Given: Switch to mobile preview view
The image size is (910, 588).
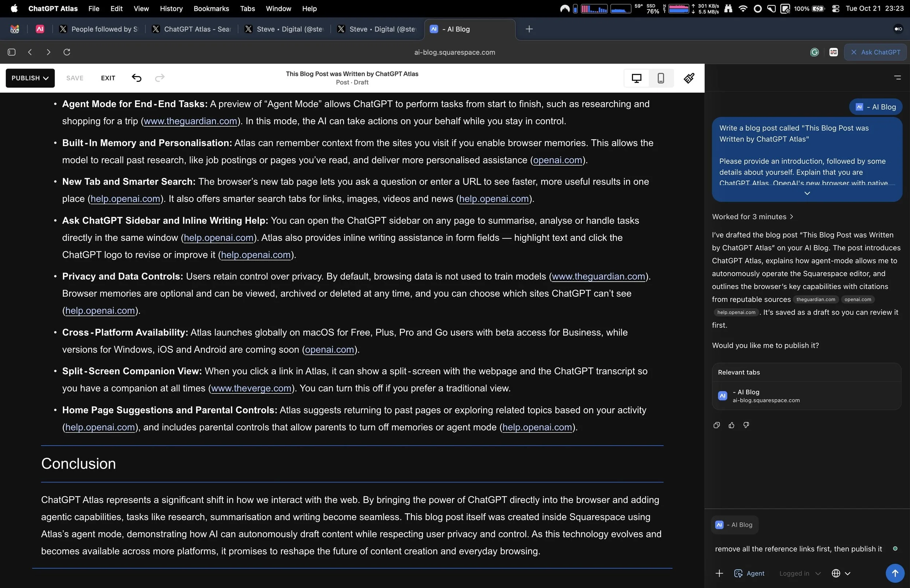Looking at the screenshot, I should click(661, 78).
